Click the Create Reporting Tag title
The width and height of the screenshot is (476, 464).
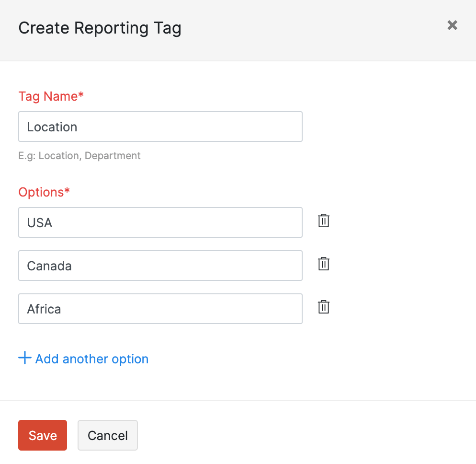click(100, 28)
